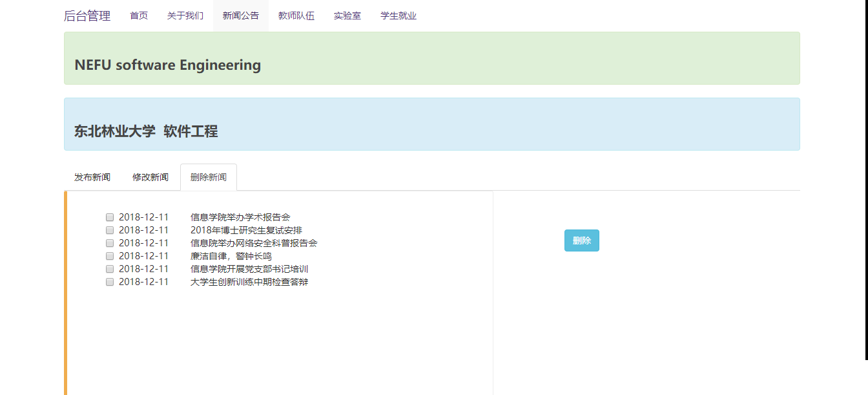Select the 删除新闻 tab

[209, 177]
